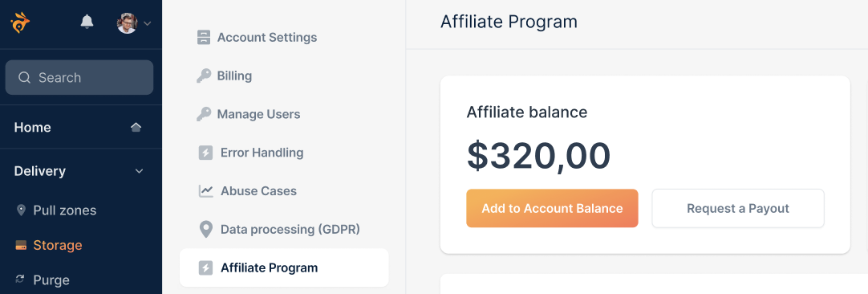The image size is (868, 294).
Task: Open Account Settings menu item
Action: (257, 37)
